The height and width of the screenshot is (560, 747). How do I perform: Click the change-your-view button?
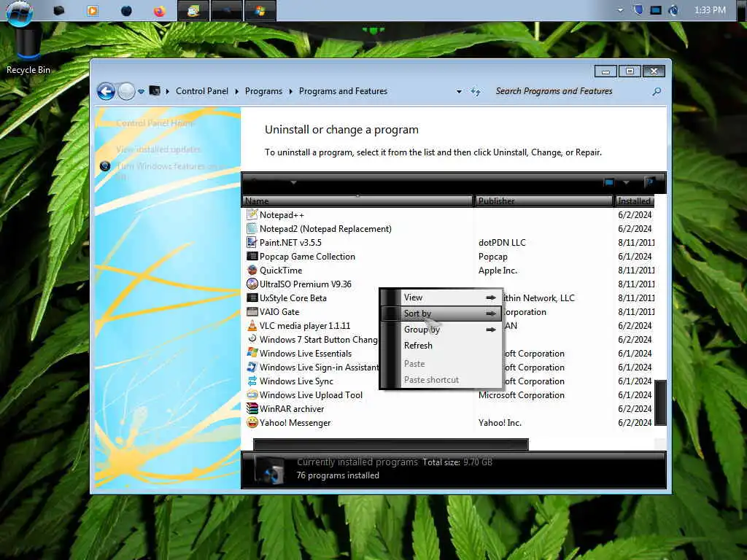tap(609, 182)
